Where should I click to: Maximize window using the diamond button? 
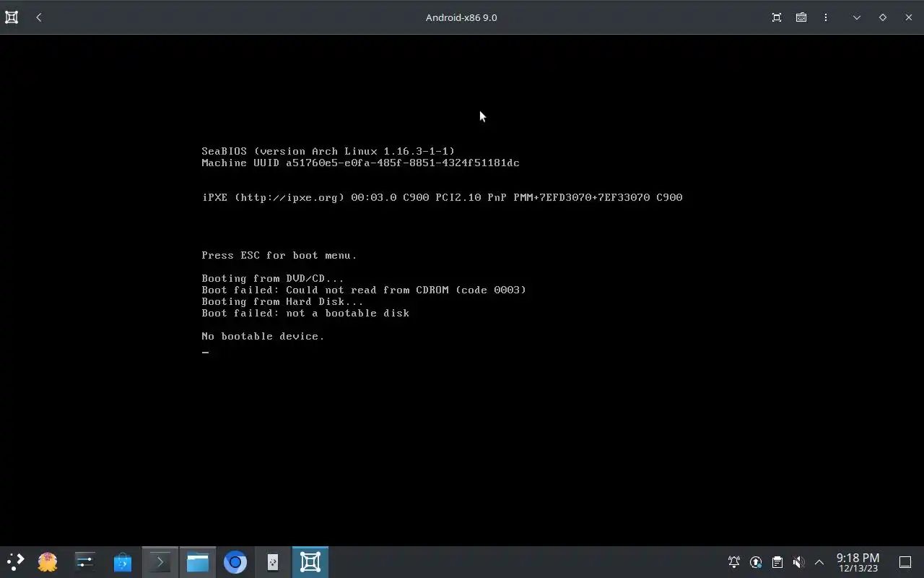(883, 17)
